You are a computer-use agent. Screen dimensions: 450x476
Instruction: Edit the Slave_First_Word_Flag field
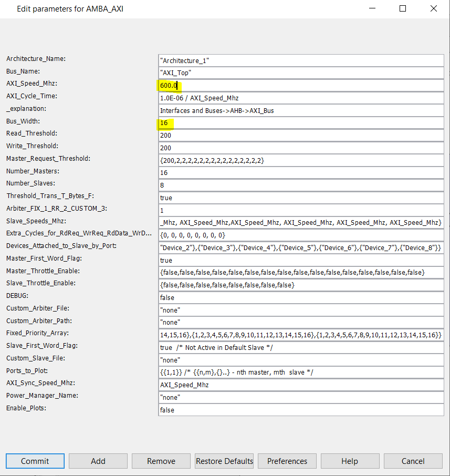[x=301, y=347]
